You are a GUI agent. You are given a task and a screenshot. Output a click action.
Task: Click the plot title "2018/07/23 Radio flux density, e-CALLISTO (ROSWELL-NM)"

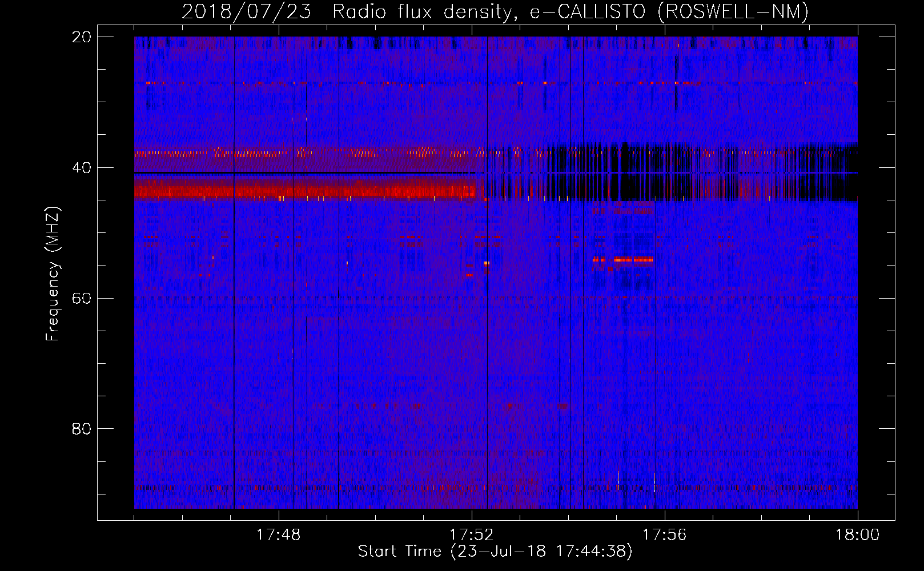tap(495, 11)
